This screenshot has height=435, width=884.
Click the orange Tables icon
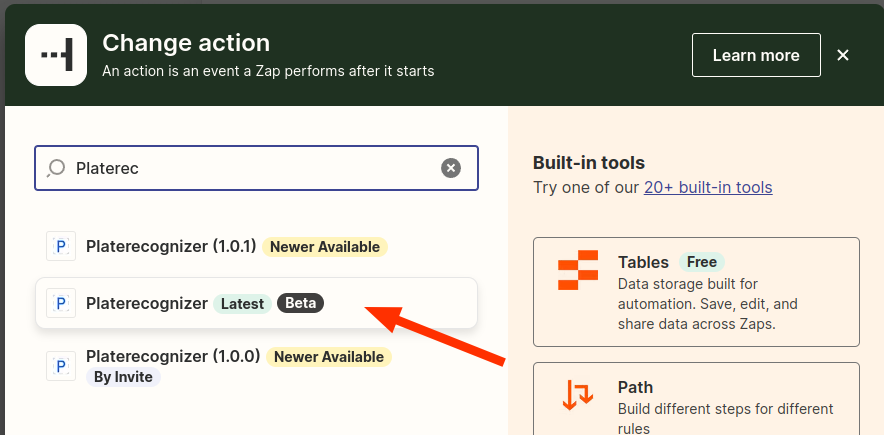(578, 273)
